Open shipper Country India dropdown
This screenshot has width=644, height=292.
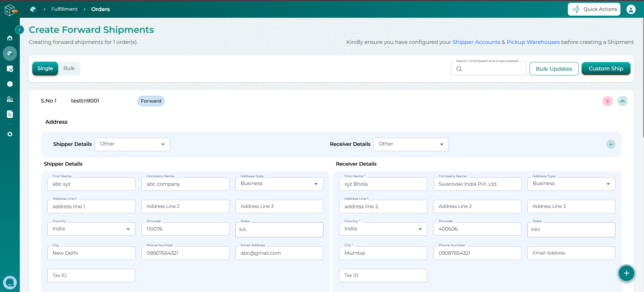coord(91,229)
